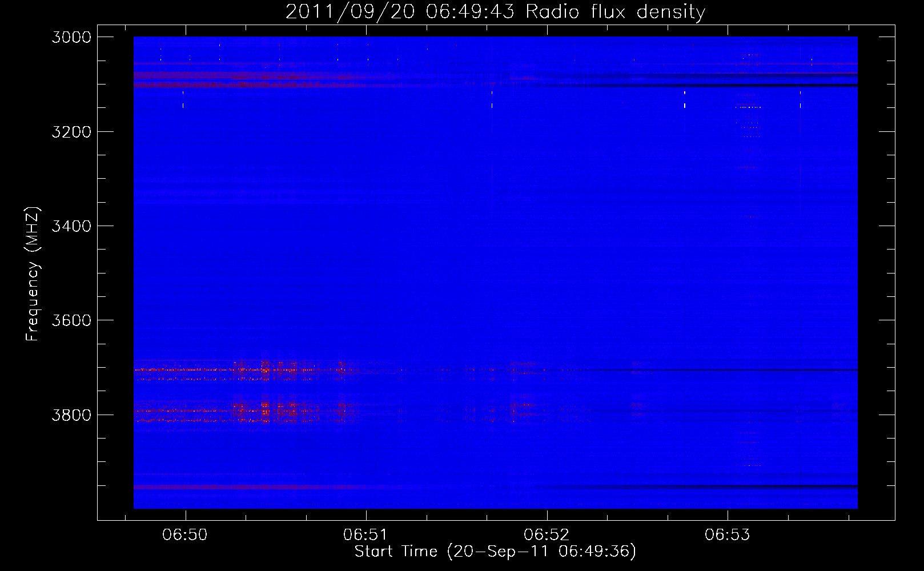The image size is (924, 571).
Task: Click the 3200 frequency tick label
Action: pyautogui.click(x=71, y=132)
